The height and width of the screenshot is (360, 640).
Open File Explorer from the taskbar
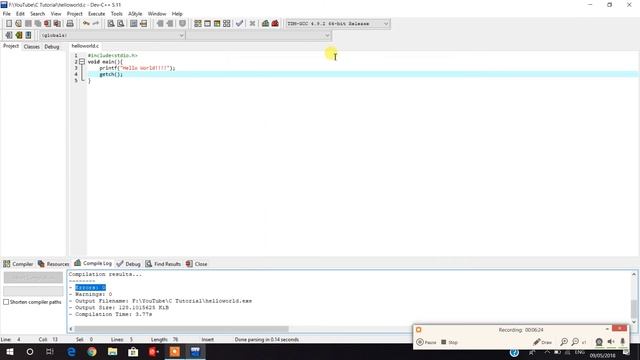(x=113, y=351)
